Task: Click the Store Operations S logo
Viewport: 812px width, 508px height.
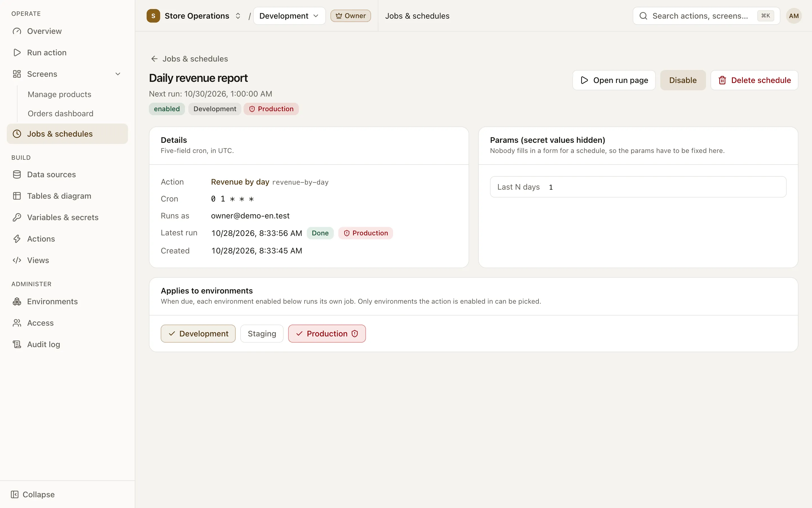Action: (153, 16)
